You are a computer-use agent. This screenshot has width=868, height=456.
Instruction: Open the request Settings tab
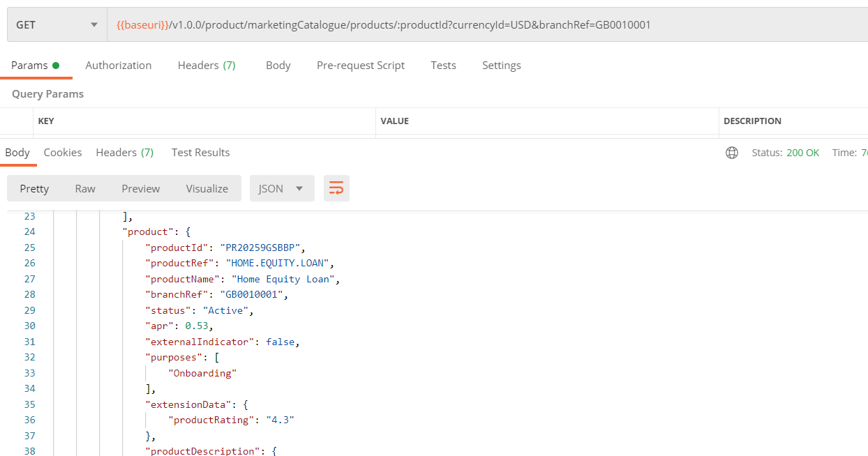[x=501, y=66]
